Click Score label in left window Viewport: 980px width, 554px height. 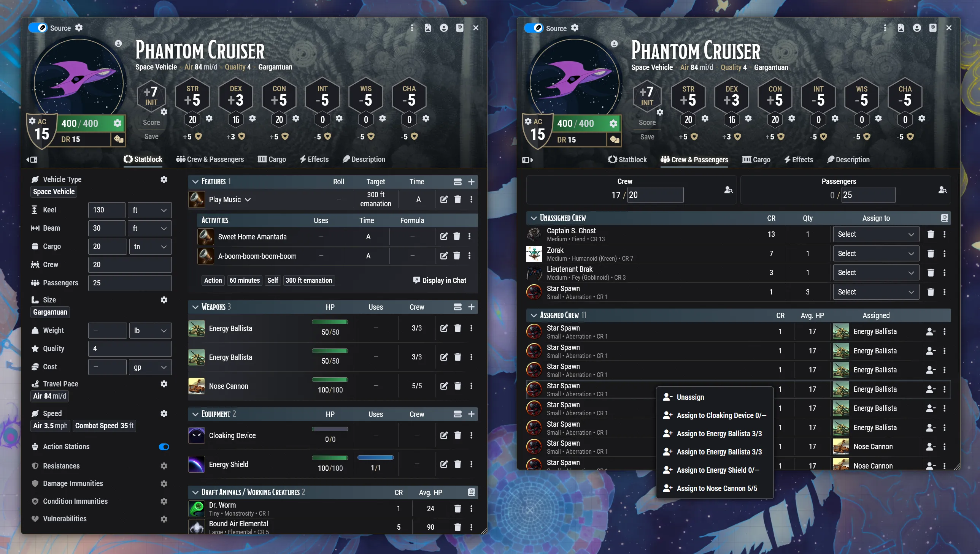coord(151,122)
